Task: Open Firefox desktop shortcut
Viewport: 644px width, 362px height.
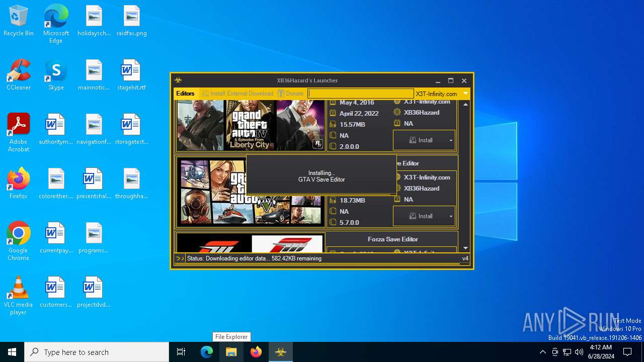Action: click(19, 184)
